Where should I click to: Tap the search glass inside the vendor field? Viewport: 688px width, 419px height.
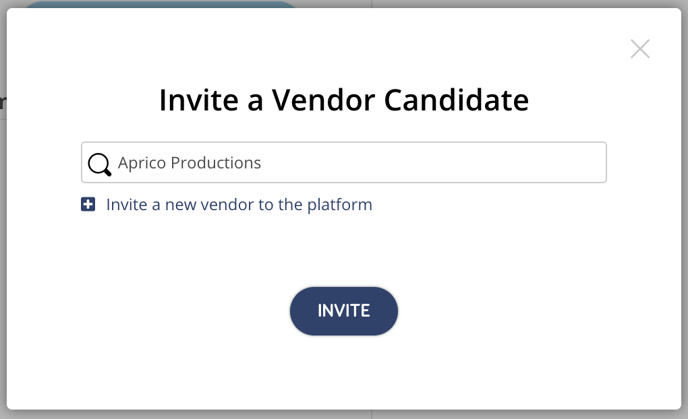[100, 165]
